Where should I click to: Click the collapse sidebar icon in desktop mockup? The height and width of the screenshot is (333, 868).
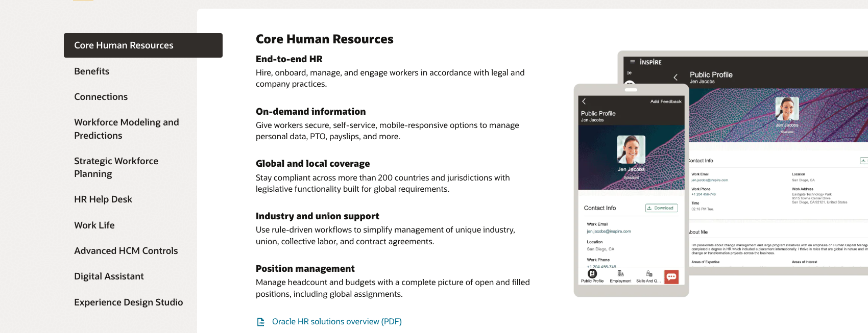coord(630,73)
